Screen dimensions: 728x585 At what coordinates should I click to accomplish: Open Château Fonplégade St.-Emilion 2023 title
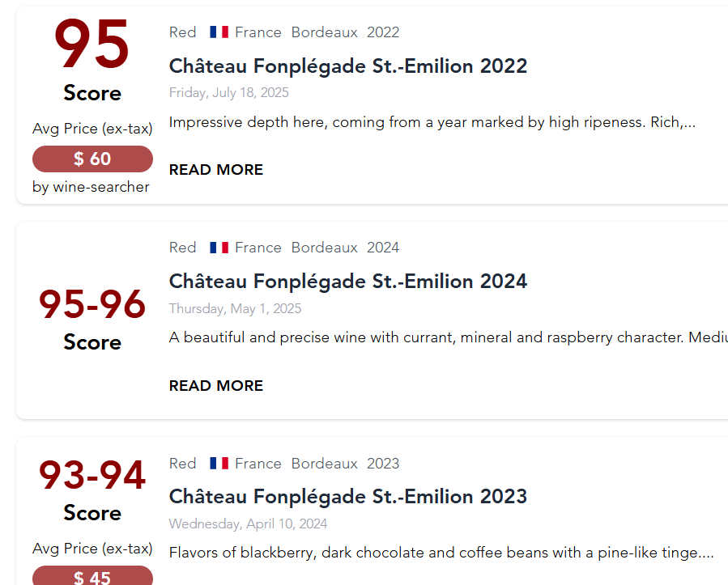point(348,497)
